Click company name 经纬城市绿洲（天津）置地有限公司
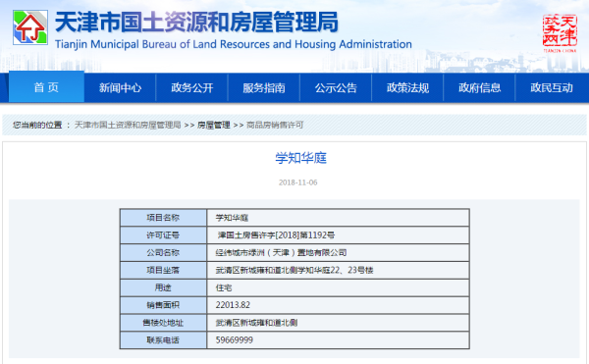Viewport: 589px width, 364px height. 281,252
